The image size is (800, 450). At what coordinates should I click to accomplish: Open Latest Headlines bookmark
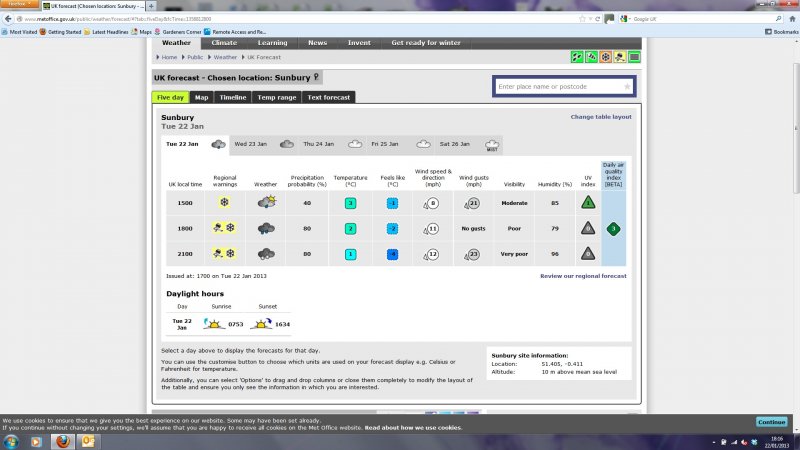click(106, 32)
